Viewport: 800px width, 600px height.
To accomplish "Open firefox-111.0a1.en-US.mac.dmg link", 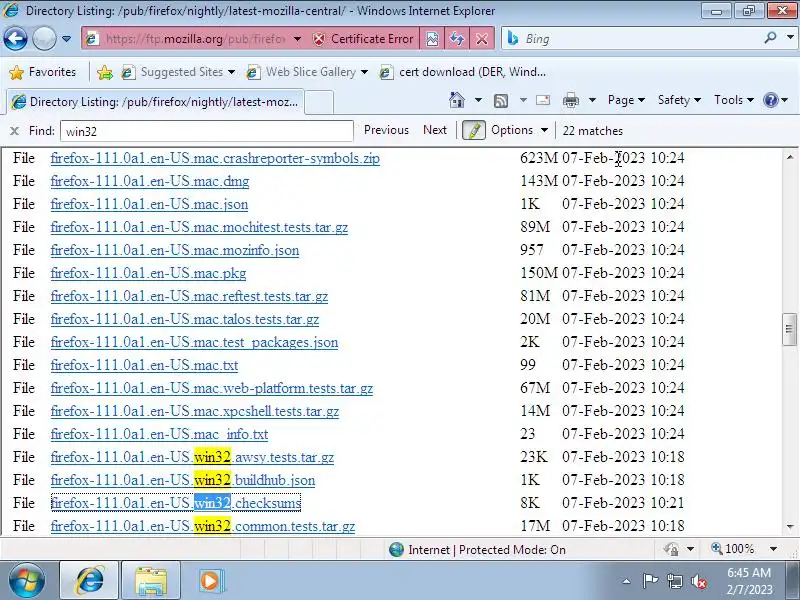I will [x=150, y=181].
